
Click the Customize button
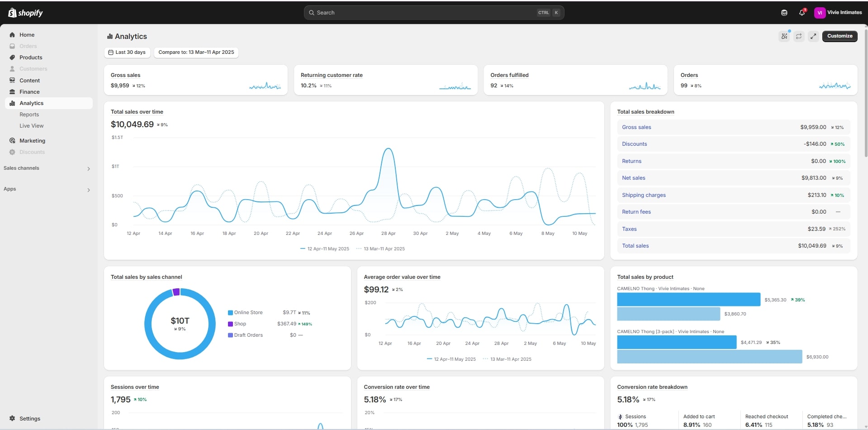pos(840,36)
